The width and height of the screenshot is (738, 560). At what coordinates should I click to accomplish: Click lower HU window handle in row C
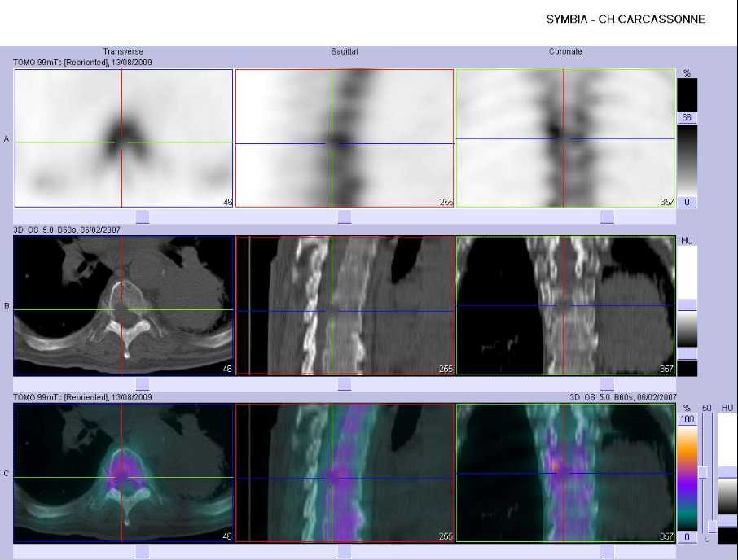click(727, 522)
